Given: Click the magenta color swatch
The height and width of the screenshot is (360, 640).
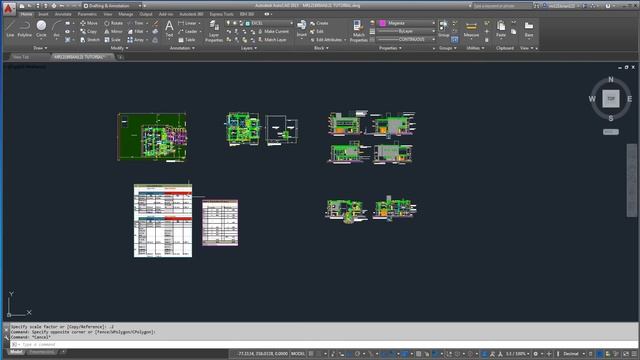Looking at the screenshot, I should (382, 23).
